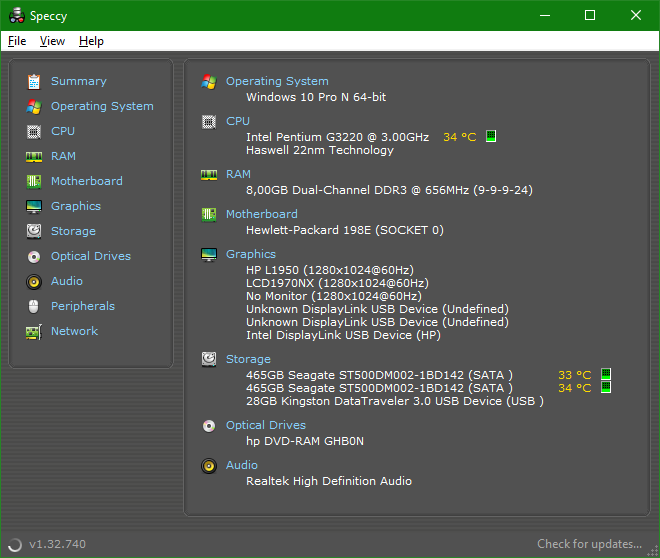The height and width of the screenshot is (558, 660).
Task: Open the Optical Drives heading link in summary
Action: (x=266, y=425)
